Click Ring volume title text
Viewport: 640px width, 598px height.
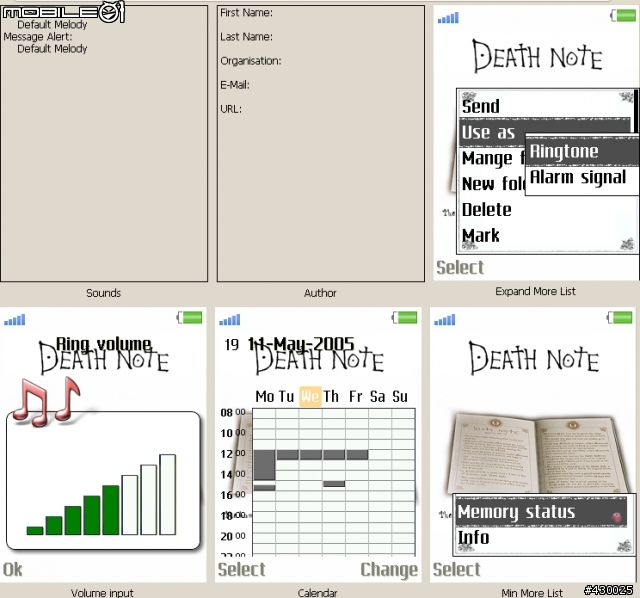(x=104, y=344)
